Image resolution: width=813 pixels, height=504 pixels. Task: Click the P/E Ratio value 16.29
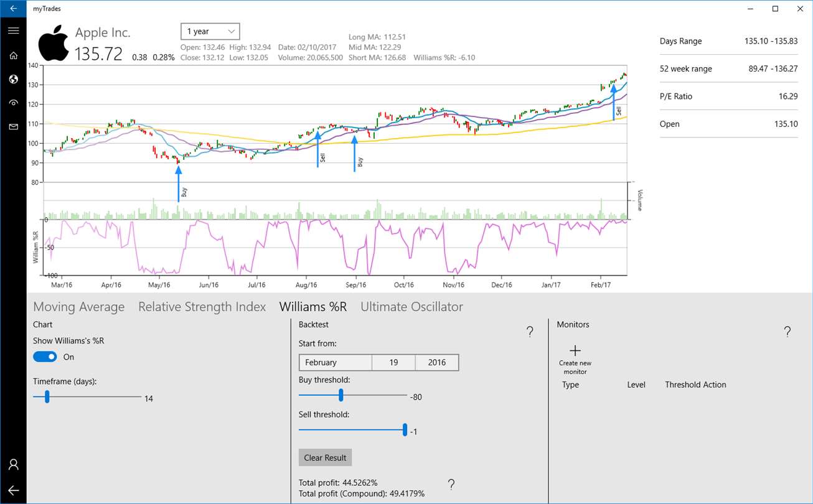coord(788,96)
